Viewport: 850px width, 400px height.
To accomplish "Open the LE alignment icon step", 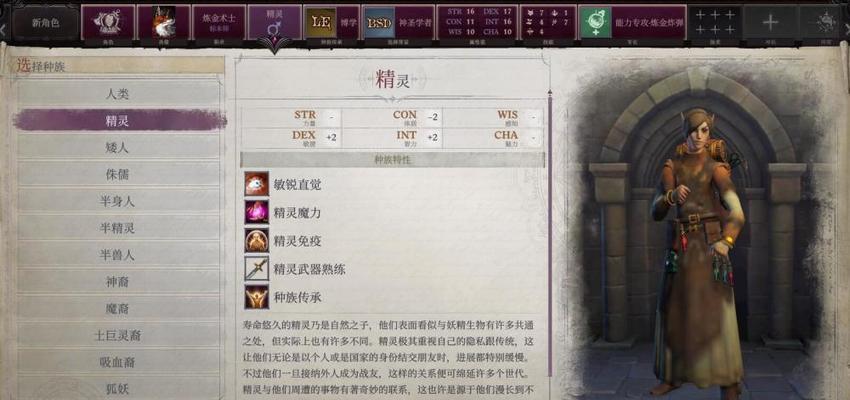I will coord(321,22).
